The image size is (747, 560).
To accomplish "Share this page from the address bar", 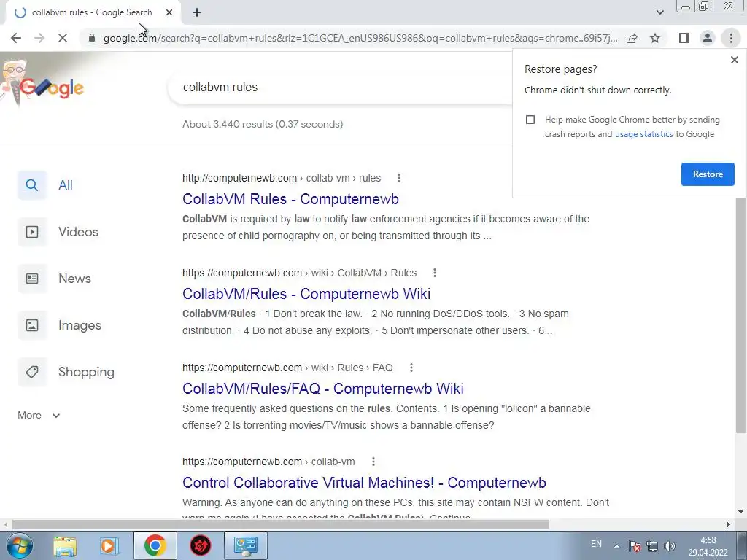I will (632, 38).
